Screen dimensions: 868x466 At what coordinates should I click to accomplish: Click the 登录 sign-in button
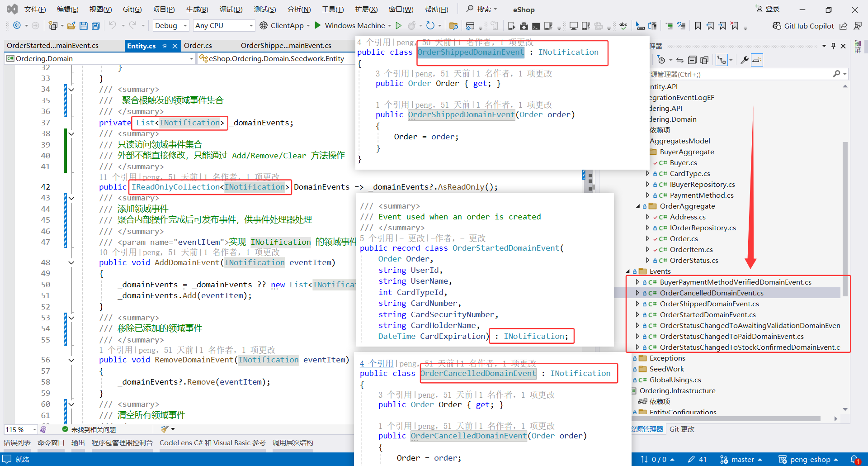click(x=768, y=9)
